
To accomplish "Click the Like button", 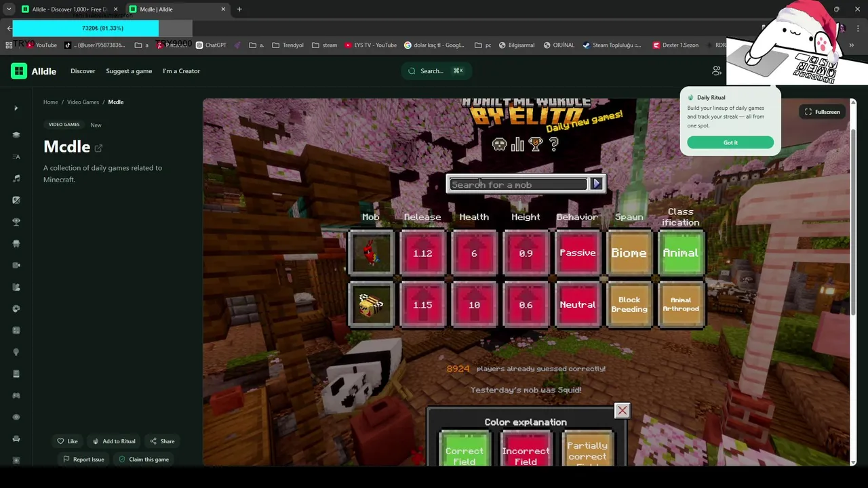I will [67, 441].
